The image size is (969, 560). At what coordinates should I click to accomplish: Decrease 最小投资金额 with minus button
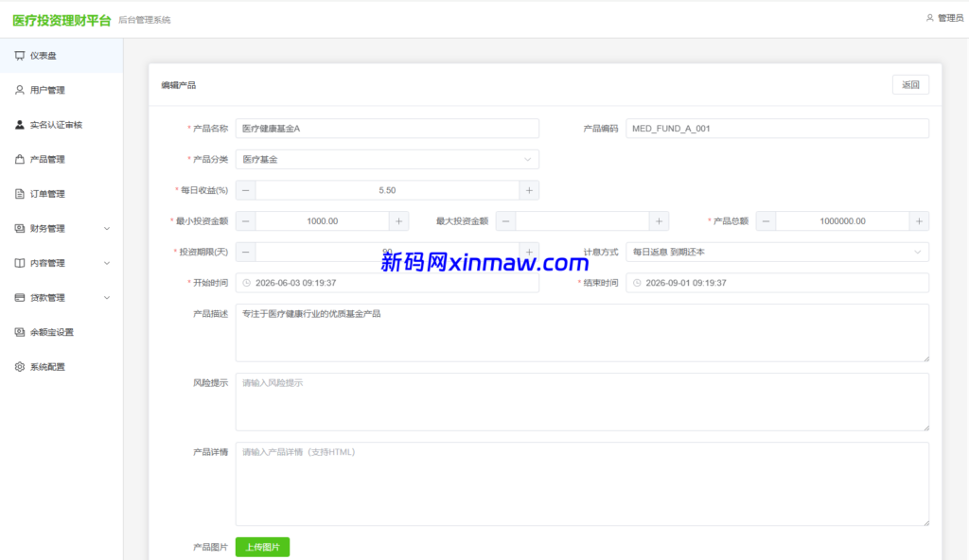pos(246,221)
